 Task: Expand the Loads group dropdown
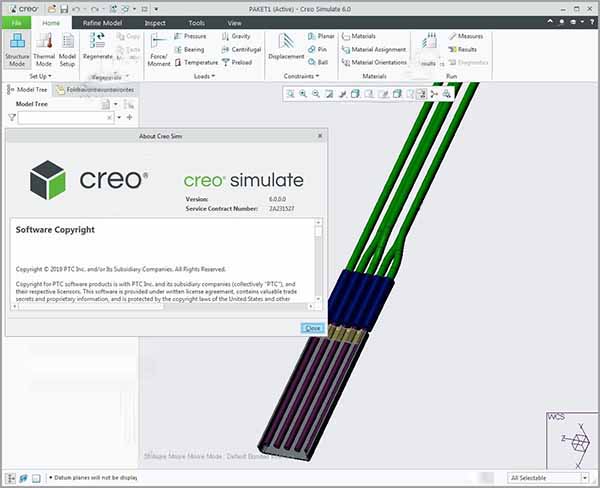pyautogui.click(x=204, y=76)
